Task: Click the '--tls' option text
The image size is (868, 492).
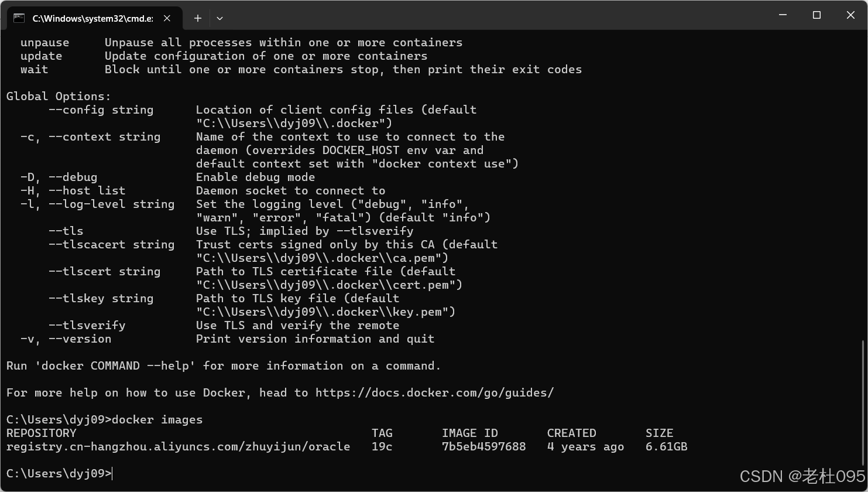Action: pyautogui.click(x=66, y=231)
